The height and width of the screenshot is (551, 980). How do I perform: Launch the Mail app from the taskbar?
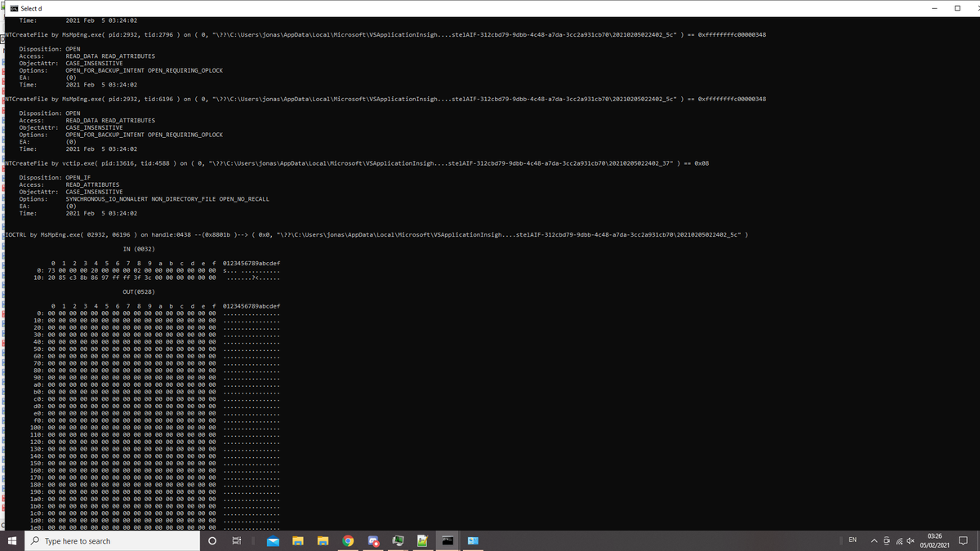point(274,541)
